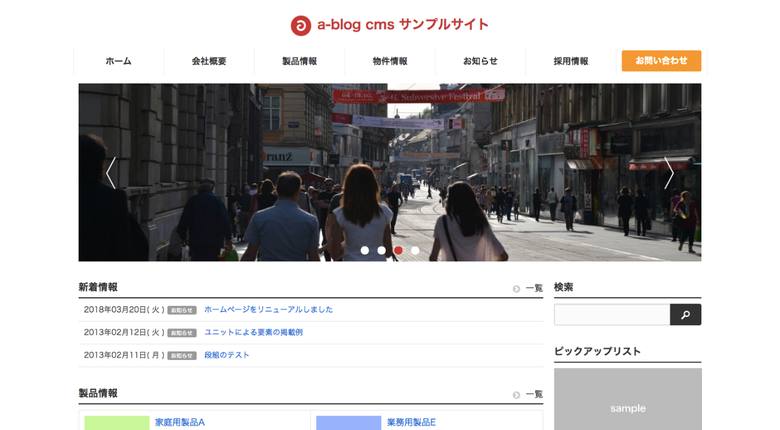Click 一覧 arrow icon beside 新着情報
780x430 pixels.
point(516,288)
